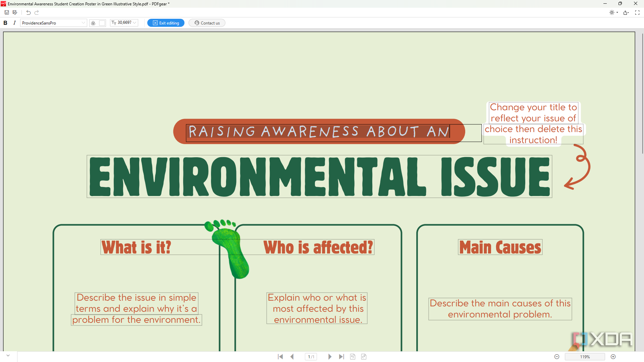Click the Contact us button
The width and height of the screenshot is (644, 362).
pos(207,23)
